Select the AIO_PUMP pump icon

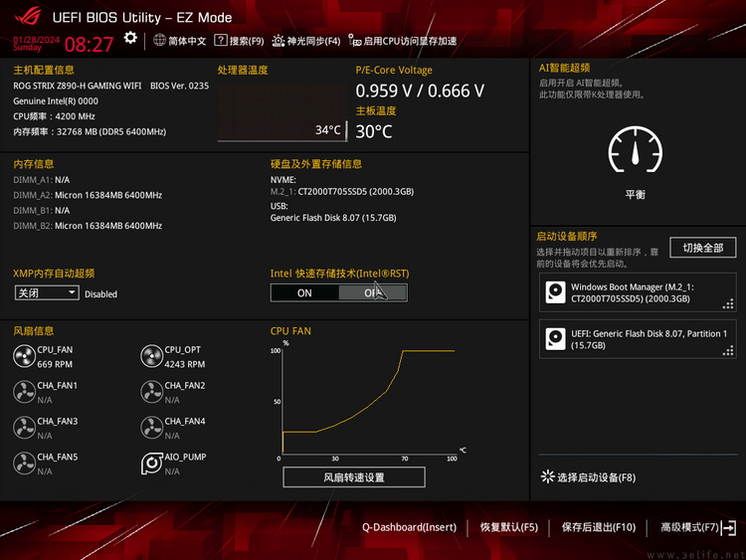152,464
